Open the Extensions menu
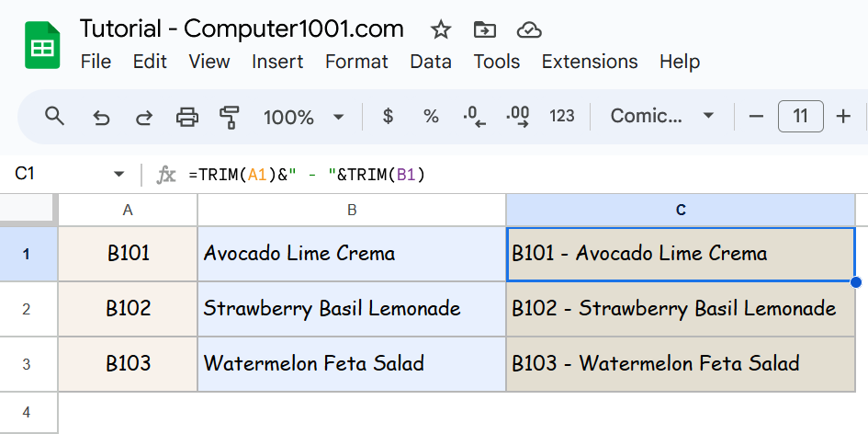Viewport: 868px width, 434px height. (590, 62)
